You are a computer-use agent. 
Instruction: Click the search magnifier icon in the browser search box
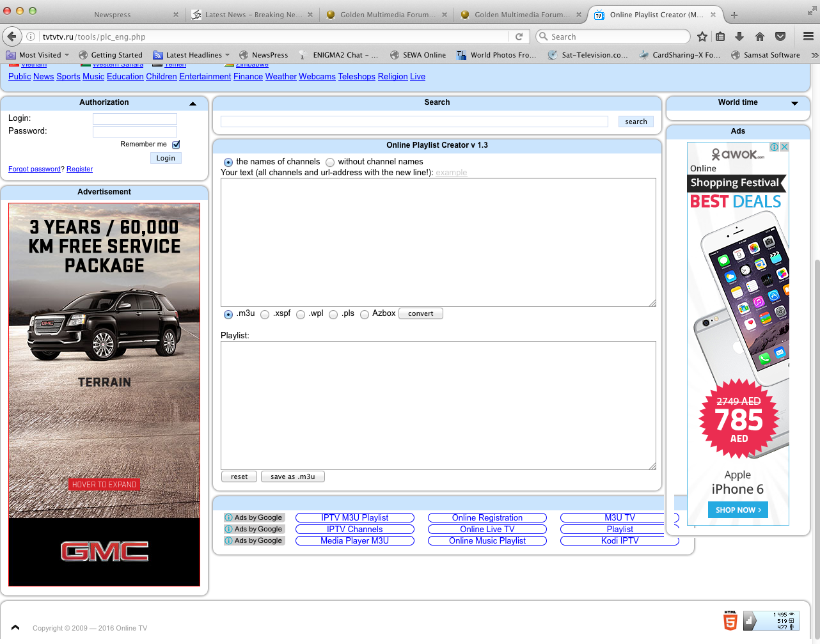[544, 36]
